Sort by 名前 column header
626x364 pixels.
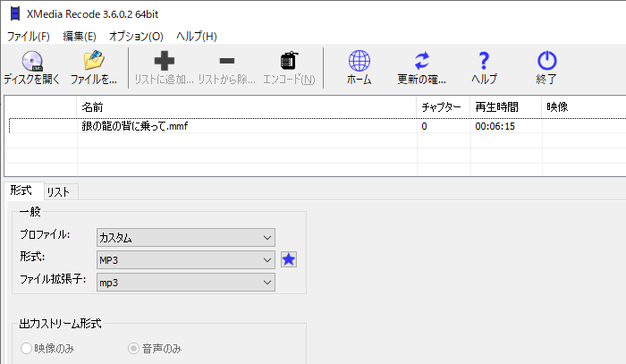[246, 107]
